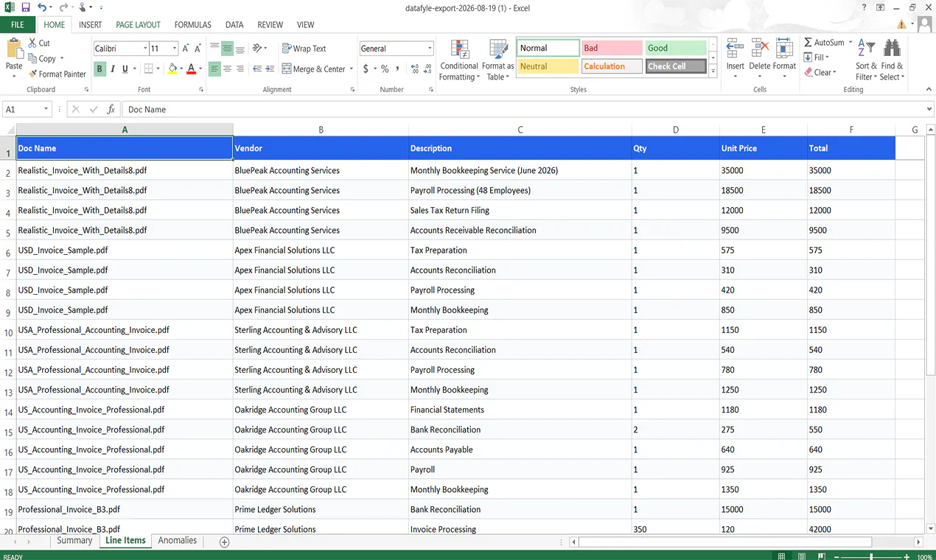936x560 pixels.
Task: Open the font size dropdown showing 11
Action: (x=175, y=49)
